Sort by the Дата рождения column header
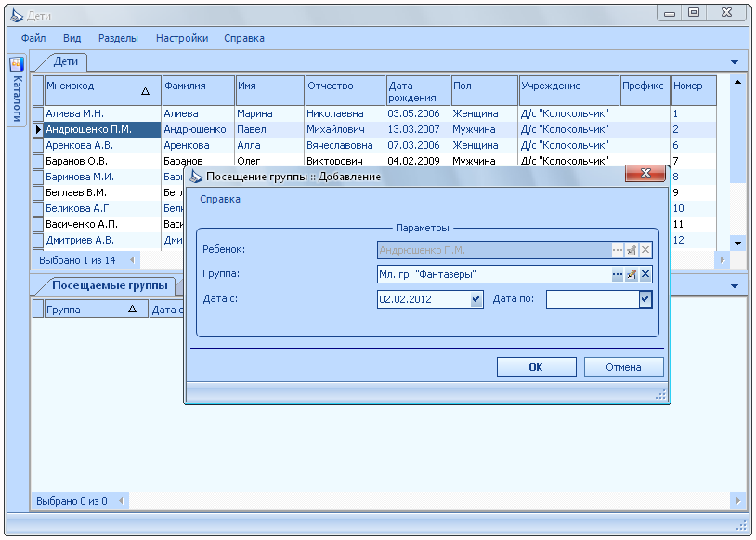Screen dimensions: 756x540 pyautogui.click(x=418, y=90)
